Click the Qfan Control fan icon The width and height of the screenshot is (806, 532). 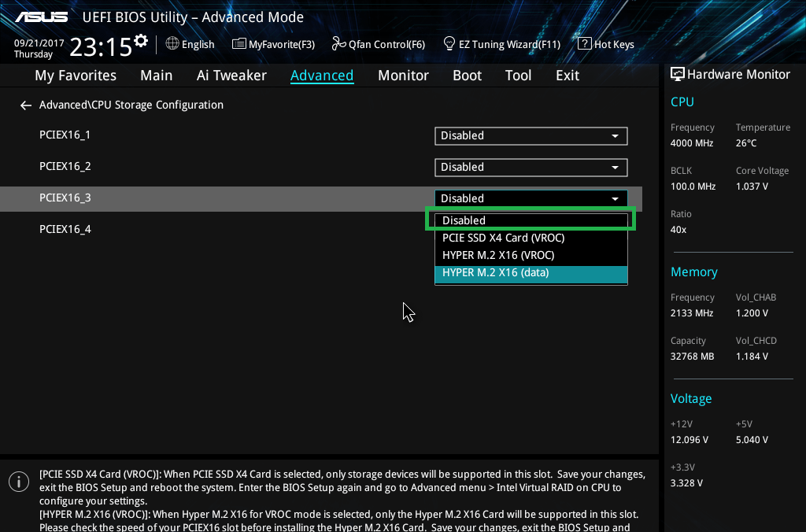click(338, 44)
